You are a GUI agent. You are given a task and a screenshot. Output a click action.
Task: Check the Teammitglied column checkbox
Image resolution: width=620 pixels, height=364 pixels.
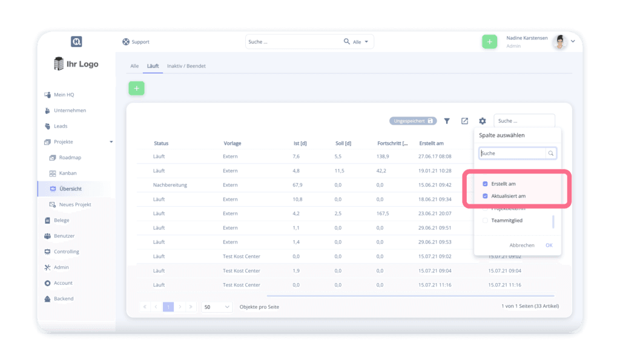tap(485, 221)
